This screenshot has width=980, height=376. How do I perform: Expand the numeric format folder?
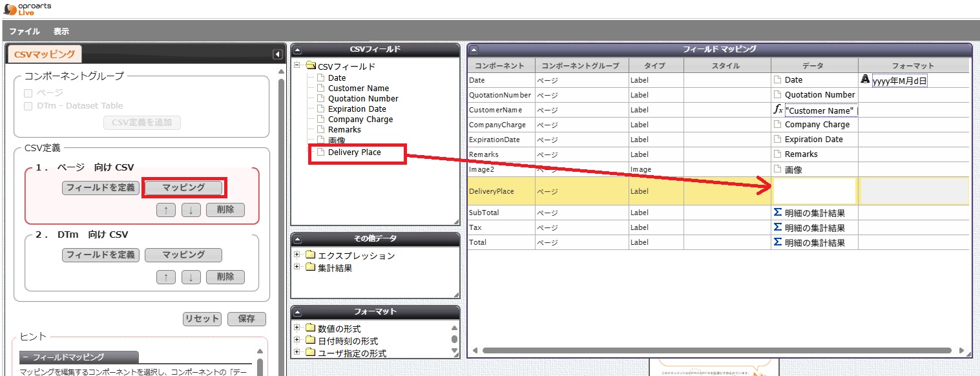pos(297,328)
